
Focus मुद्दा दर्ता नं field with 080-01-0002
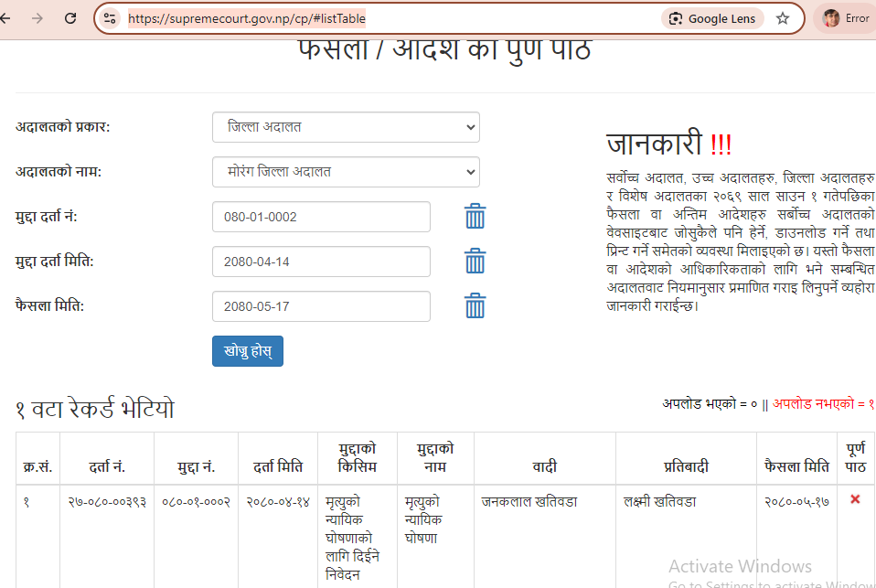321,217
